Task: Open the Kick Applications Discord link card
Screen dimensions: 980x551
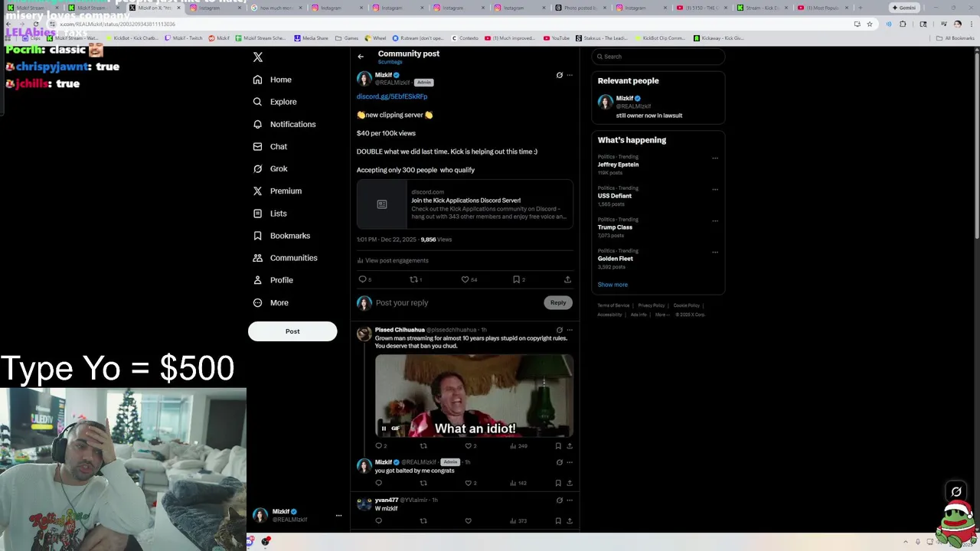Action: [465, 204]
